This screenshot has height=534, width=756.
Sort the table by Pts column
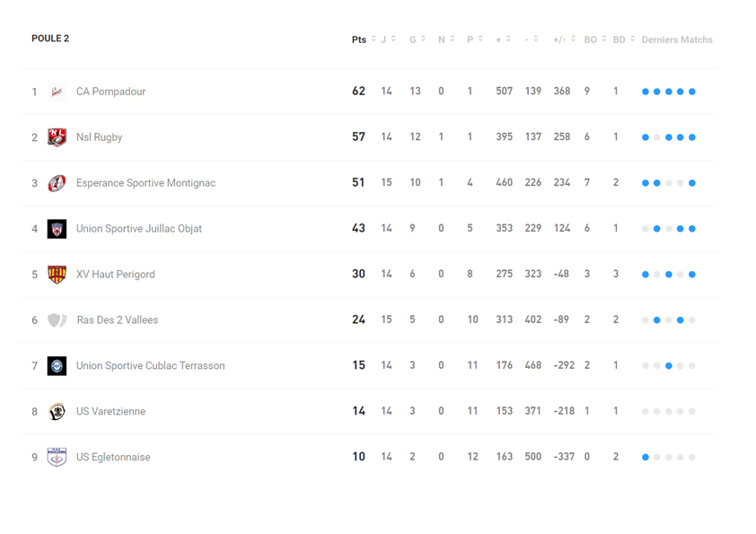tap(363, 39)
